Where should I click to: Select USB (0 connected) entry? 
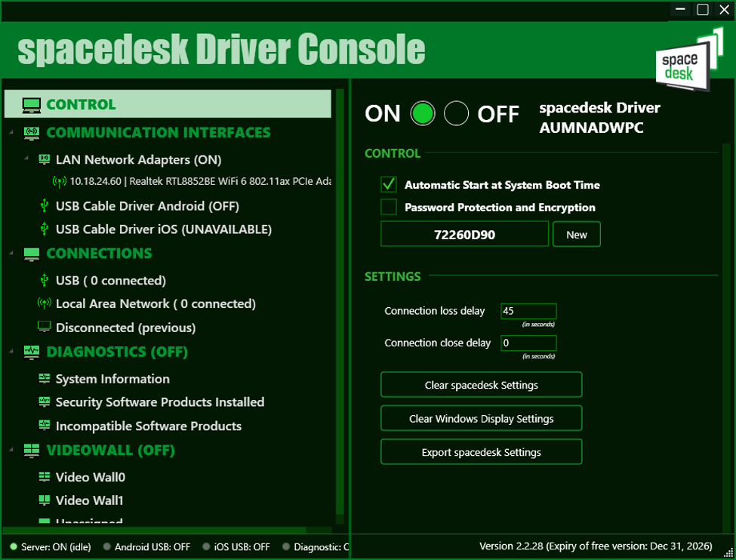[111, 281]
